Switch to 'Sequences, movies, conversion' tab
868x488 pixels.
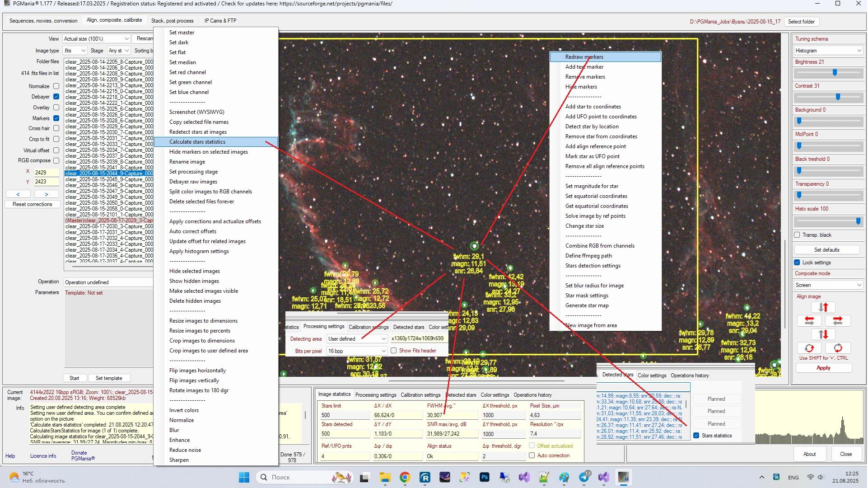tap(43, 21)
